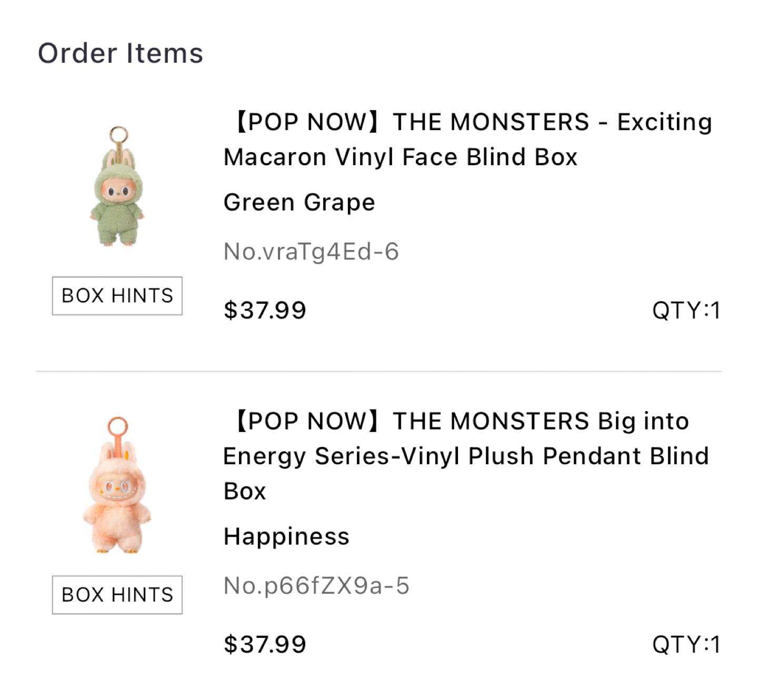Click the $37.99 price of Happiness
Image resolution: width=758 pixels, height=700 pixels.
pos(265,644)
